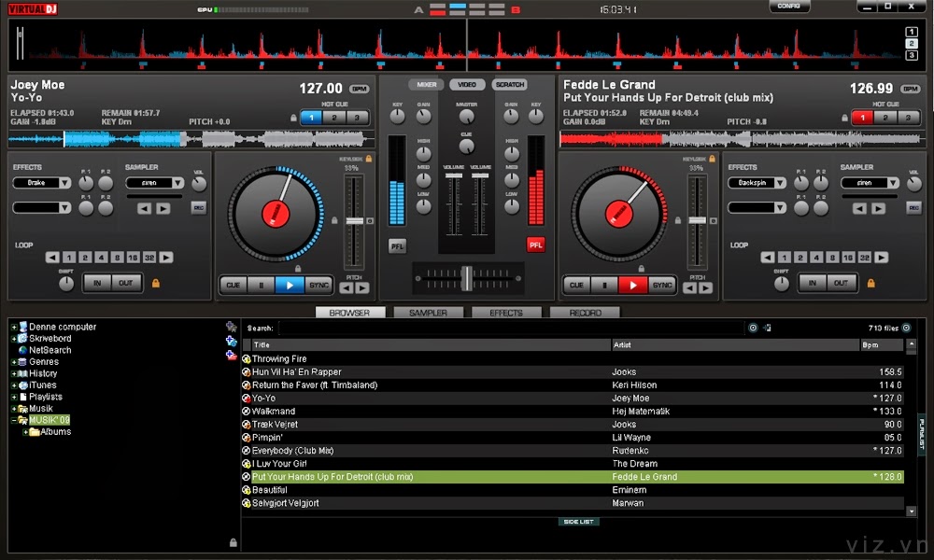Click the right deck CUE button

coord(576,285)
